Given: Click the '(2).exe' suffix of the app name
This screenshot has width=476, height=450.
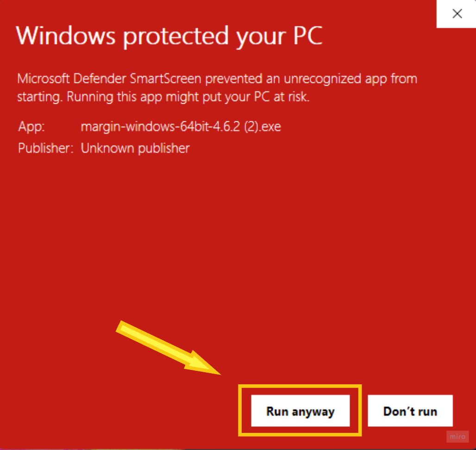Looking at the screenshot, I should 263,126.
